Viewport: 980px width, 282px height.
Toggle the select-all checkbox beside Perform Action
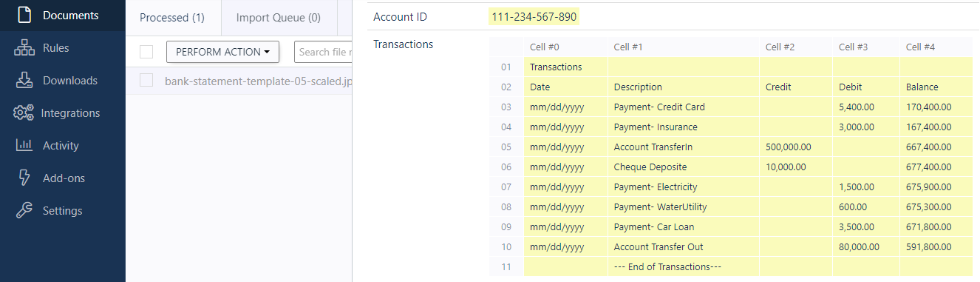146,52
